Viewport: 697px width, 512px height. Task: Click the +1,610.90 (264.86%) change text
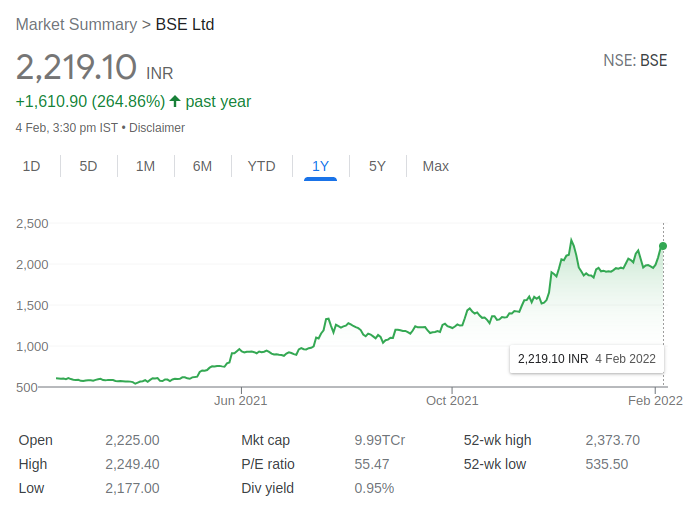90,101
